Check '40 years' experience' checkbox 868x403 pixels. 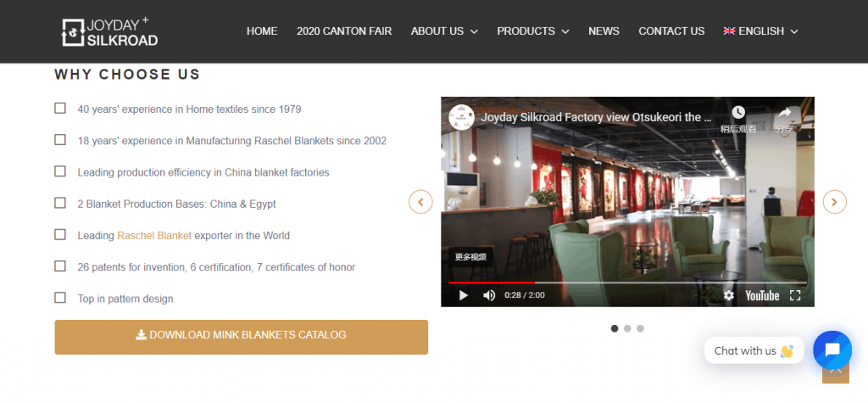click(x=60, y=108)
